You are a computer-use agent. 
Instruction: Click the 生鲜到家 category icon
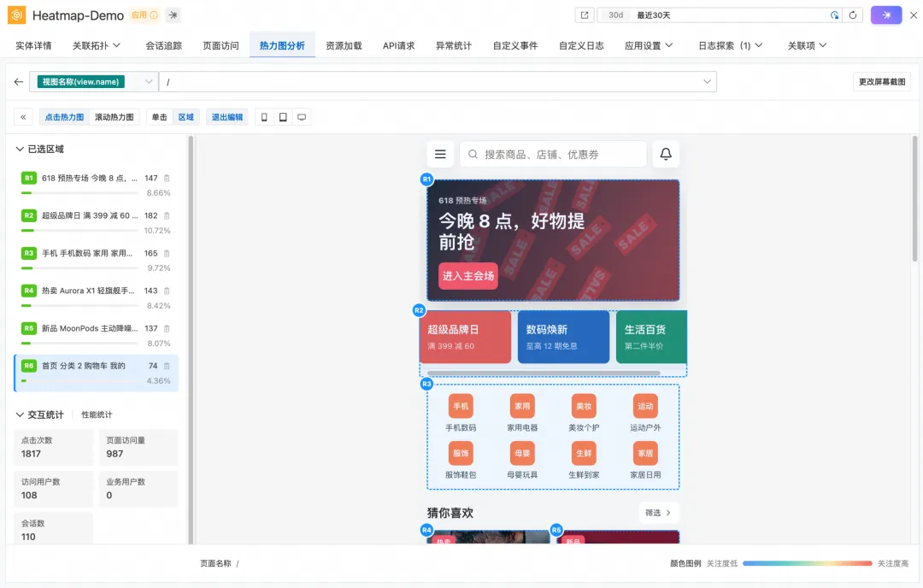[584, 453]
